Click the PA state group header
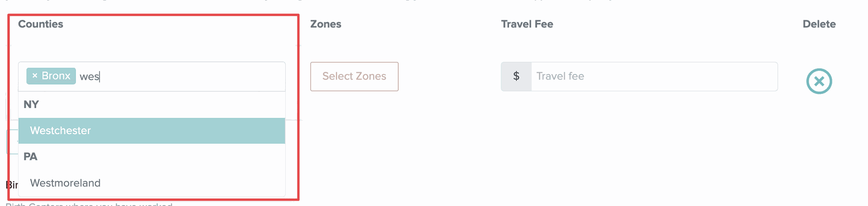 point(30,157)
